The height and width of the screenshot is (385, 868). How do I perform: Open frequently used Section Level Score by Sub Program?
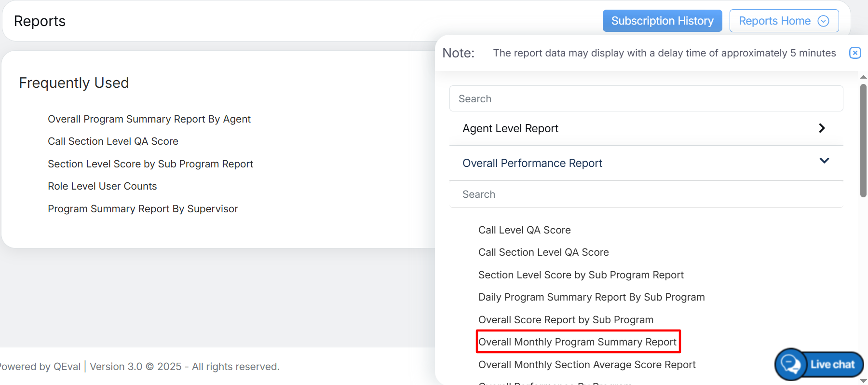point(150,164)
